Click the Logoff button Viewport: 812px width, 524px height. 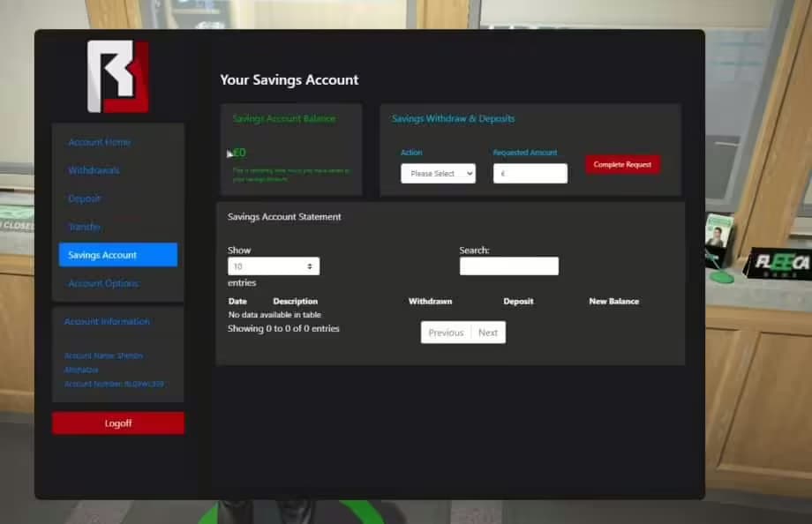click(117, 423)
